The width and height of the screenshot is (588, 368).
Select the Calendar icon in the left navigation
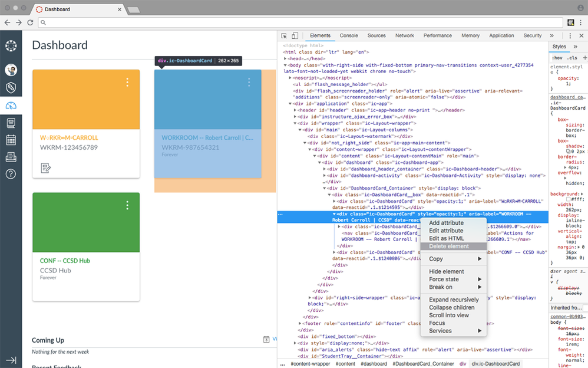(x=11, y=140)
